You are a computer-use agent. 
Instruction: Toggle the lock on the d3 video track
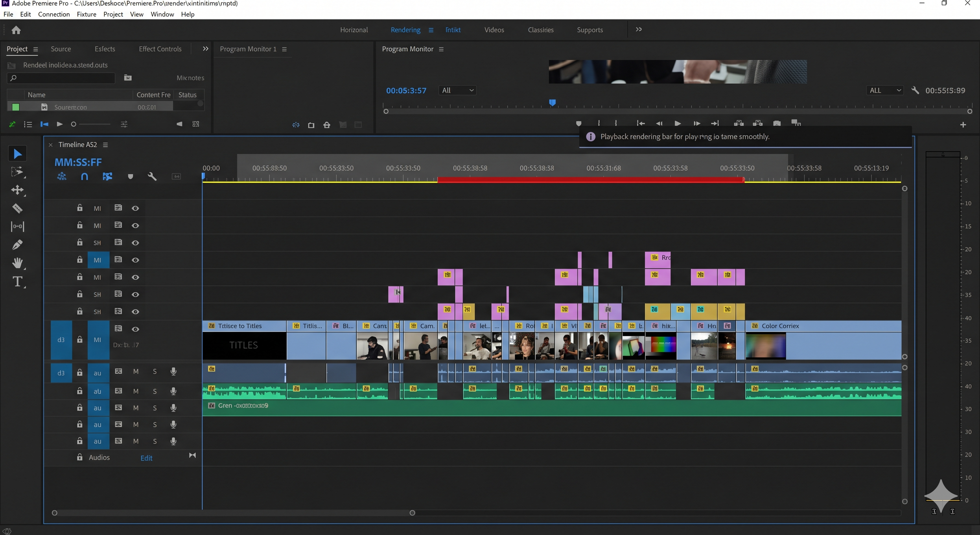click(x=79, y=339)
